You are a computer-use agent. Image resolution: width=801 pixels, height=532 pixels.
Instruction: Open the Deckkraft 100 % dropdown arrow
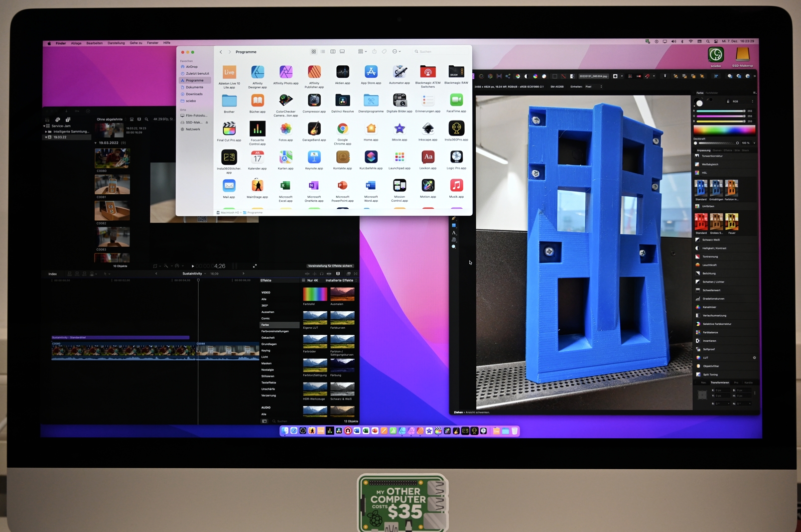(x=754, y=143)
